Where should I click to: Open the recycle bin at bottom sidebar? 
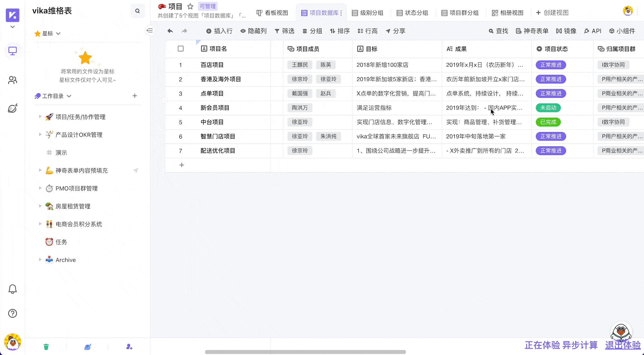point(46,346)
